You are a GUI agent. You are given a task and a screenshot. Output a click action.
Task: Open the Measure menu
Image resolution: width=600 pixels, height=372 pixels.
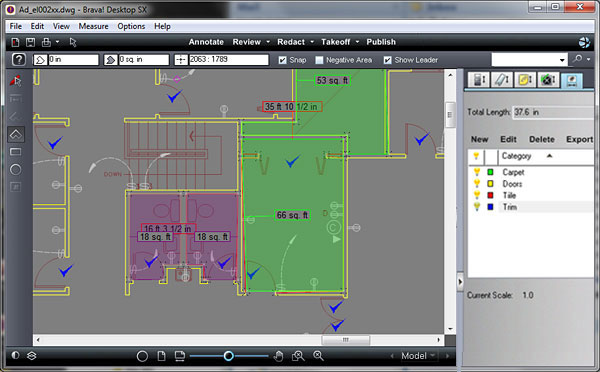click(x=93, y=26)
